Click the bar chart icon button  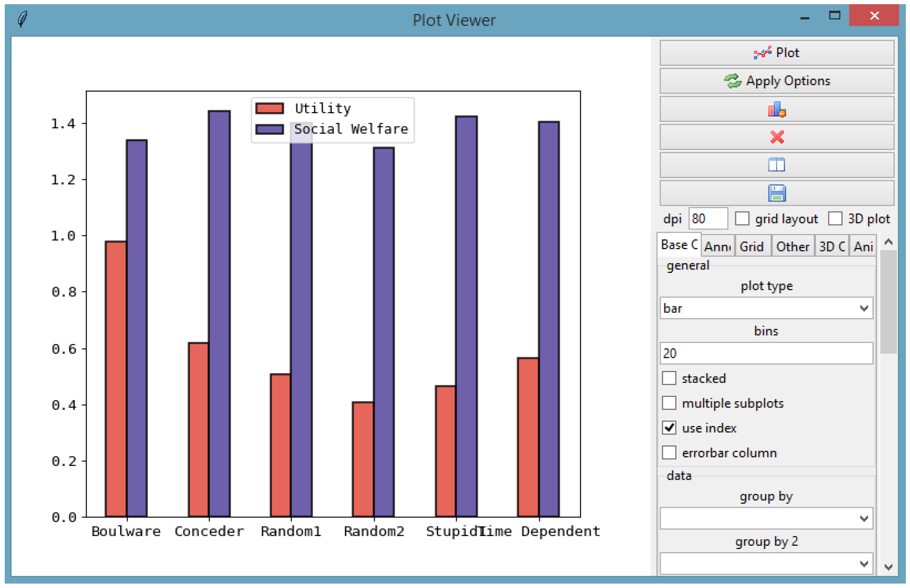pos(776,110)
